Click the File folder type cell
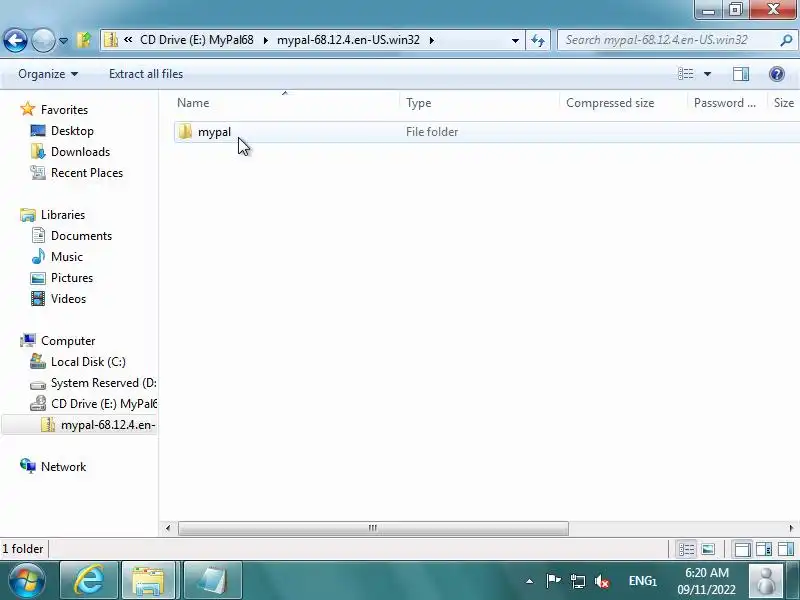 432,132
